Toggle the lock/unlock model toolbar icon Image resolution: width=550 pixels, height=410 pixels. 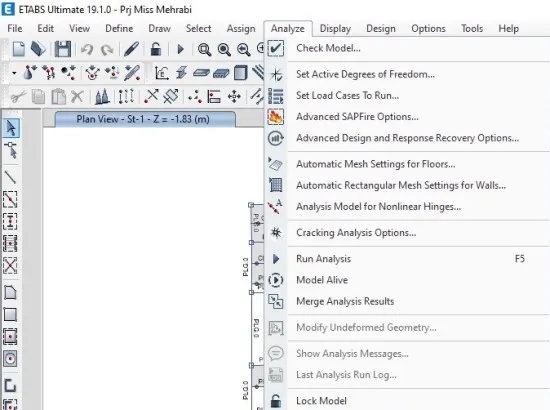[156, 49]
